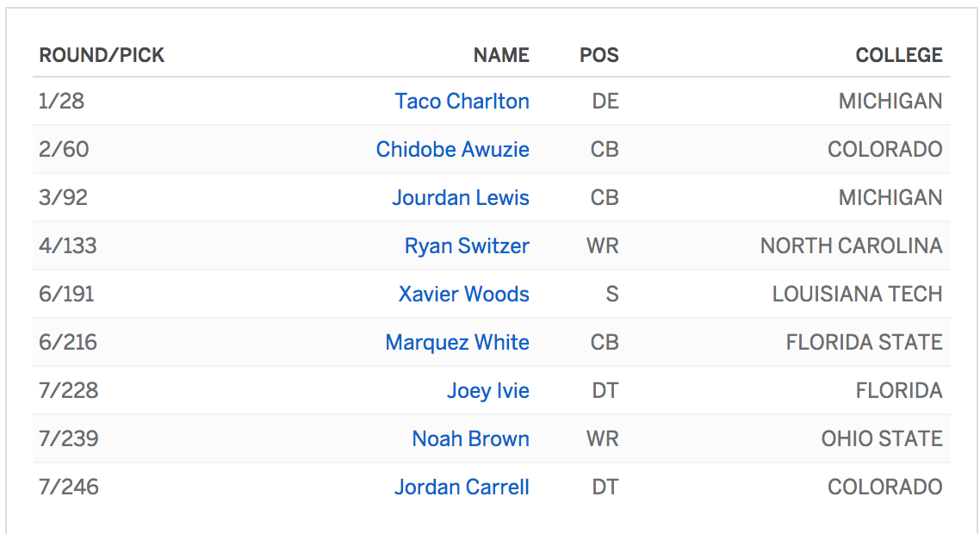Click the 4/133 round/pick cell
Viewport: 980px width, 534px height.
[x=67, y=246]
